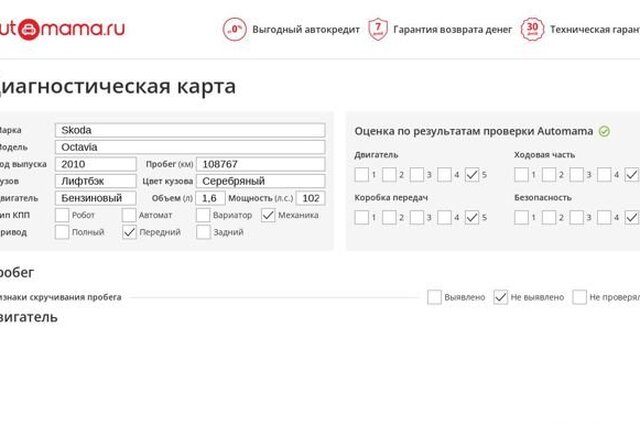Uncheck the Механика gearbox checkbox
This screenshot has height=426, width=640.
click(x=268, y=215)
